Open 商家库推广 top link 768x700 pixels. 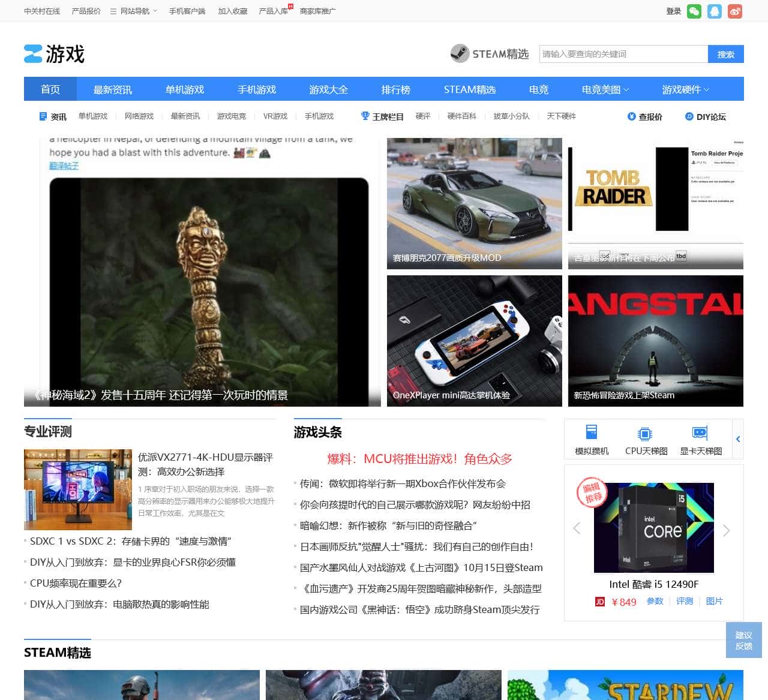pyautogui.click(x=318, y=11)
